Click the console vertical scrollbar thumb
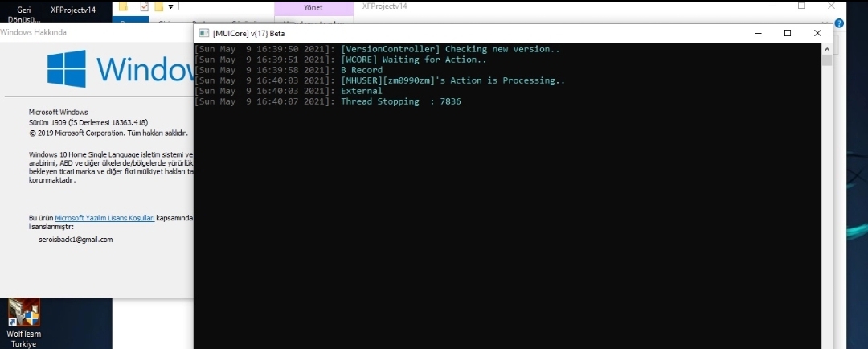The height and width of the screenshot is (349, 868). (x=827, y=60)
